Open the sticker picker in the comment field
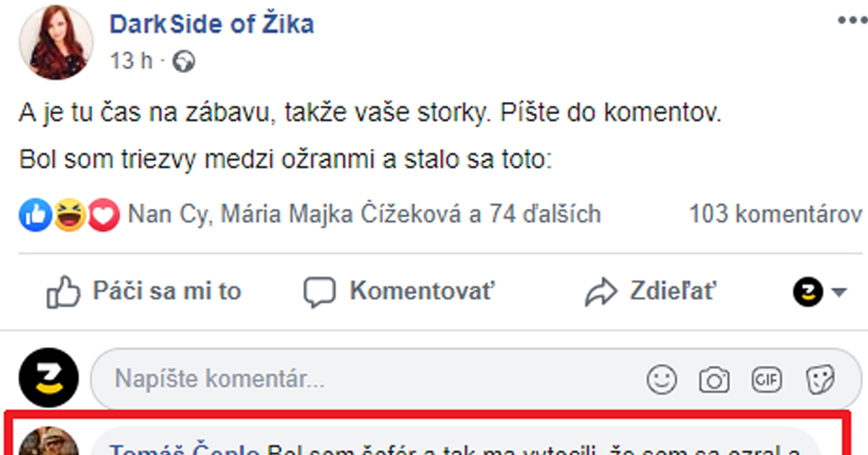This screenshot has height=455, width=868. coord(820,378)
